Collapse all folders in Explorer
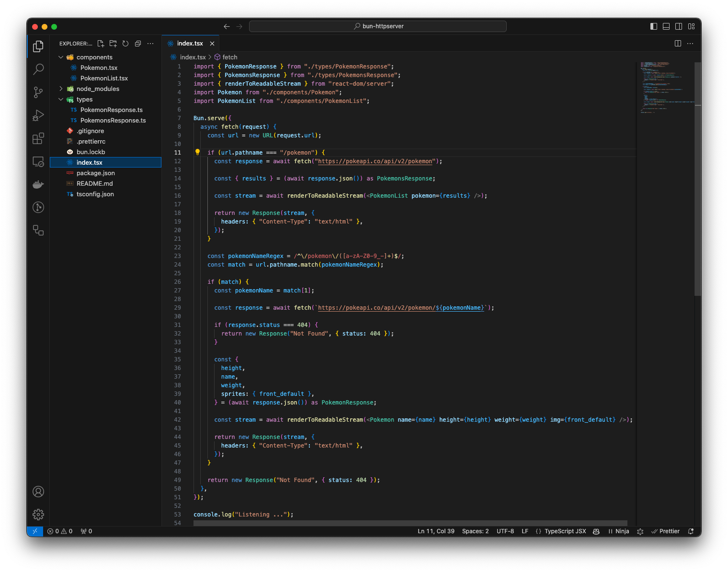 [x=138, y=44]
